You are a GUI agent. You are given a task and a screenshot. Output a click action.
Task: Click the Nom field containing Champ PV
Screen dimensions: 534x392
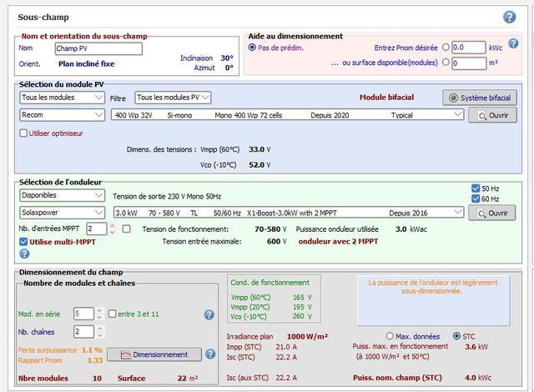(x=98, y=48)
